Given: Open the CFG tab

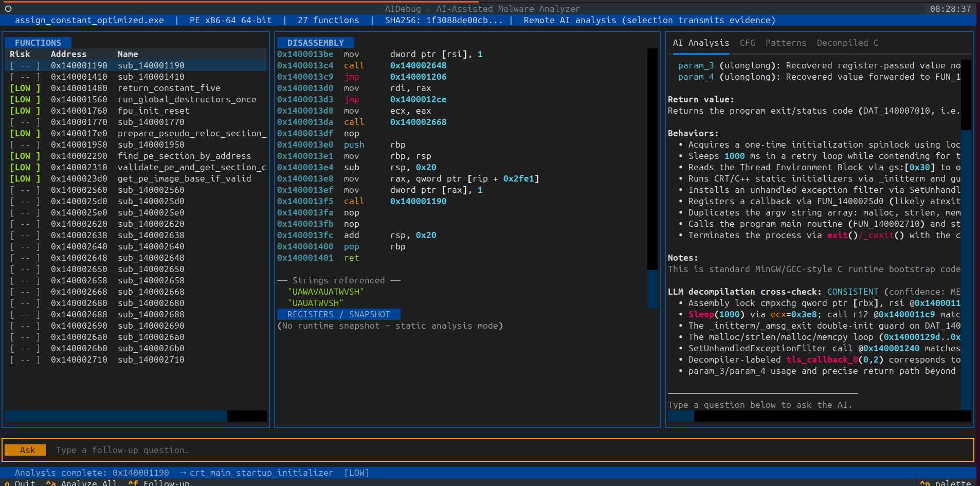Looking at the screenshot, I should coord(748,43).
